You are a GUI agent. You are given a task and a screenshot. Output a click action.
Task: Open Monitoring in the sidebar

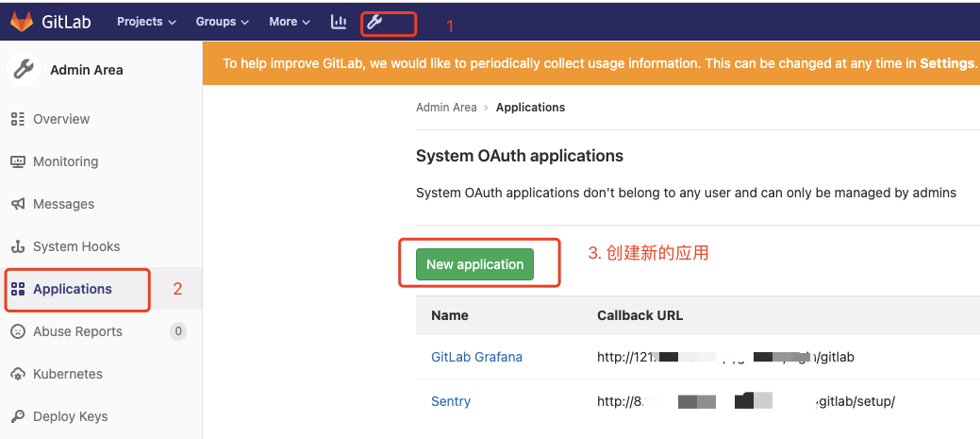click(66, 161)
